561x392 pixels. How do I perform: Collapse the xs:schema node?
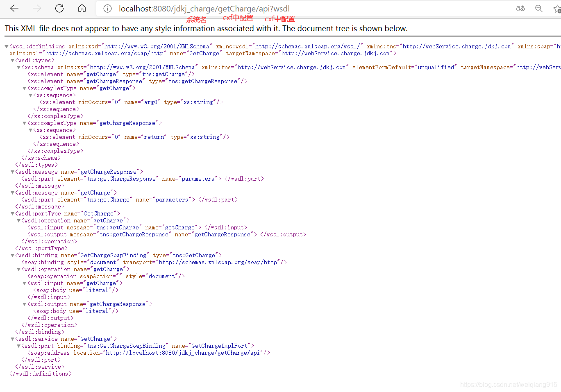point(19,68)
